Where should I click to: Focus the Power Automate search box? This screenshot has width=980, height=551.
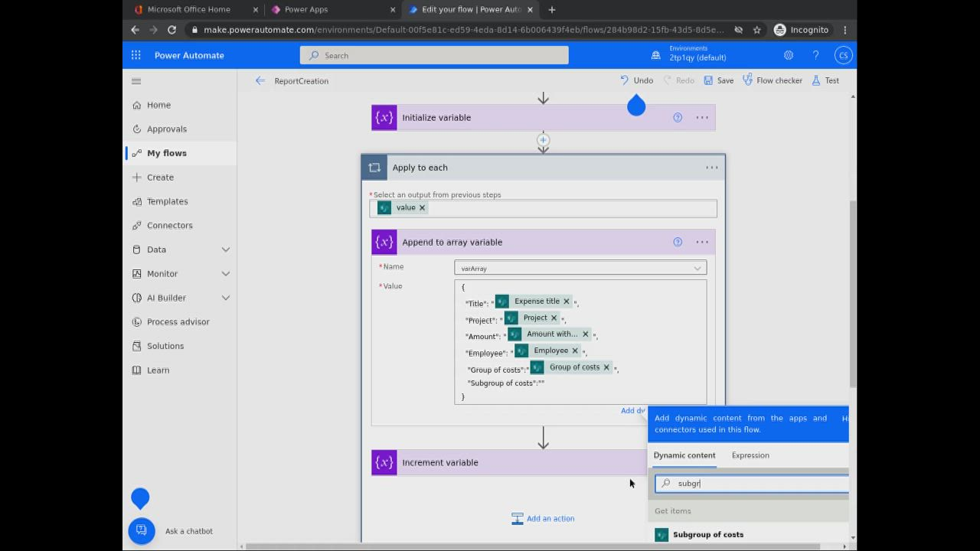(434, 55)
